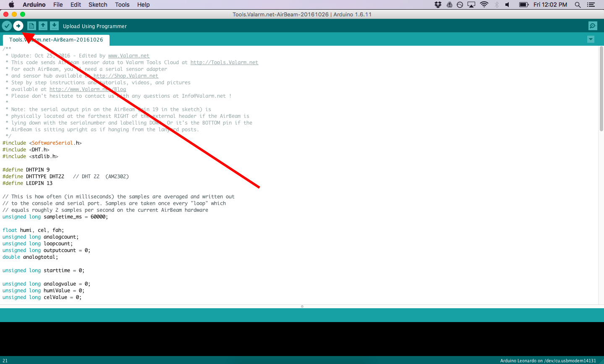Follow the http://Shop.Valarm.net link
This screenshot has width=604, height=364.
[x=126, y=76]
